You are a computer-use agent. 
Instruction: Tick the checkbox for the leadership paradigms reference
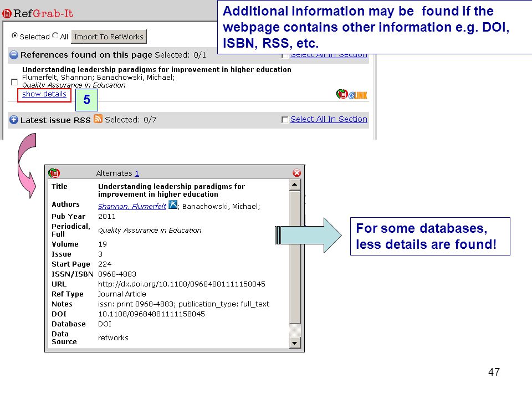14,82
